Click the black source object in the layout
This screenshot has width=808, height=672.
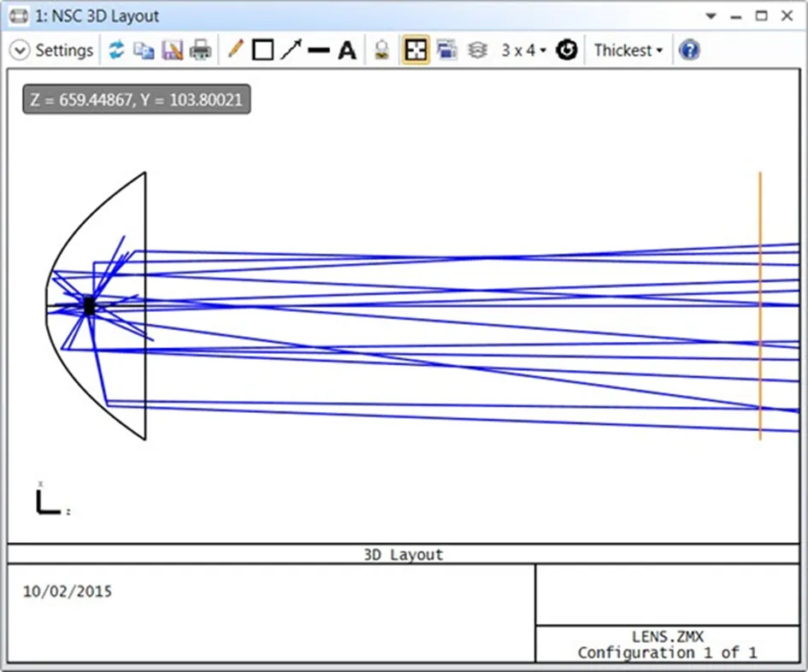click(x=89, y=305)
